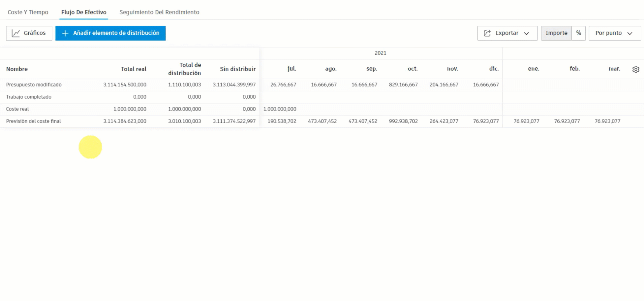The width and height of the screenshot is (644, 301).
Task: Open the Exportar dropdown menu
Action: 507,33
